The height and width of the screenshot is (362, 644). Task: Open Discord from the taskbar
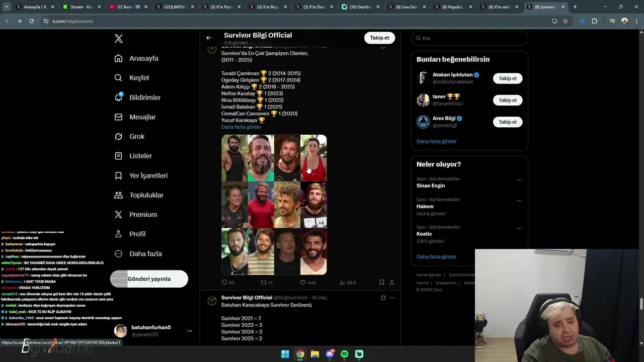(330, 354)
